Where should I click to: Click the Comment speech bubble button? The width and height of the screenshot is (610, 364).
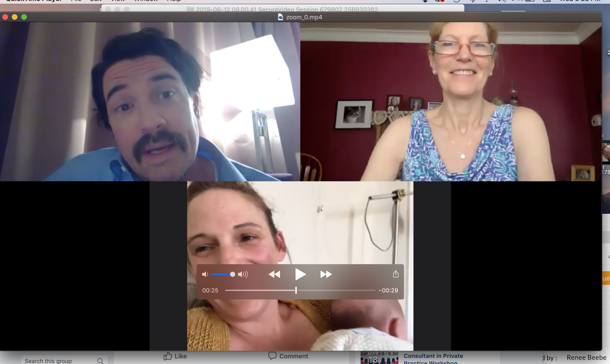coord(288,356)
